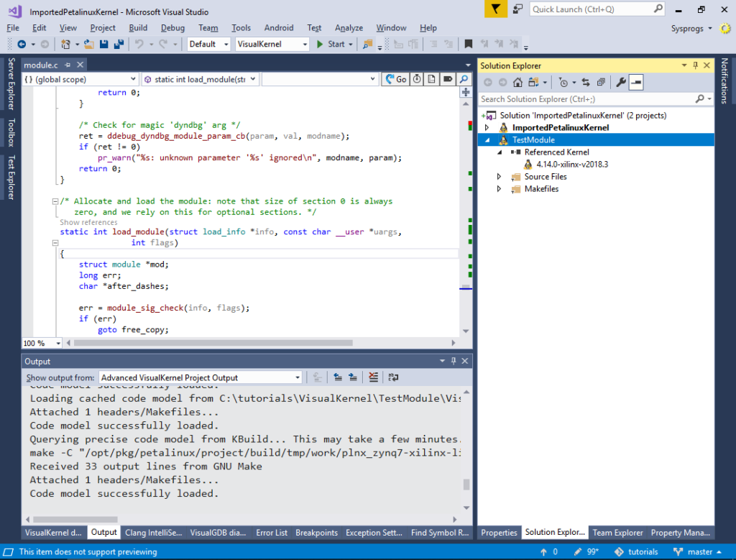This screenshot has width=736, height=560.
Task: Click Clear All icon in Output panel
Action: tap(373, 377)
